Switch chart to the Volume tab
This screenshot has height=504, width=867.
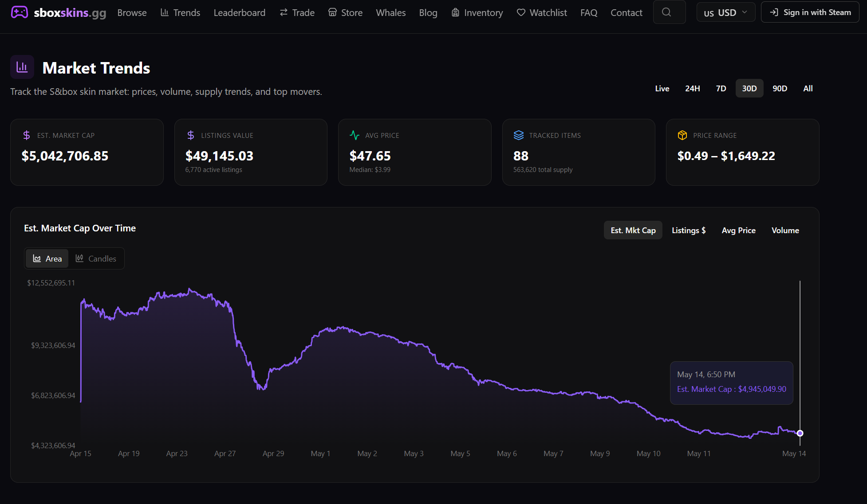[785, 230]
